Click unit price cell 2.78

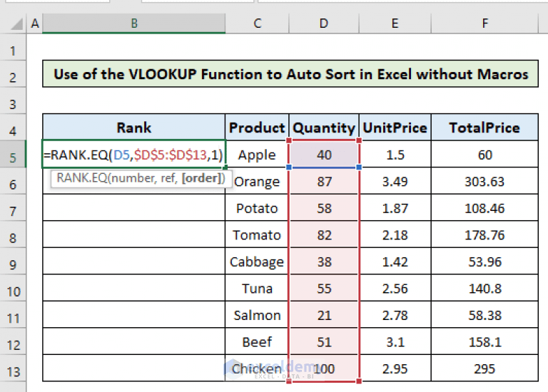coord(395,315)
